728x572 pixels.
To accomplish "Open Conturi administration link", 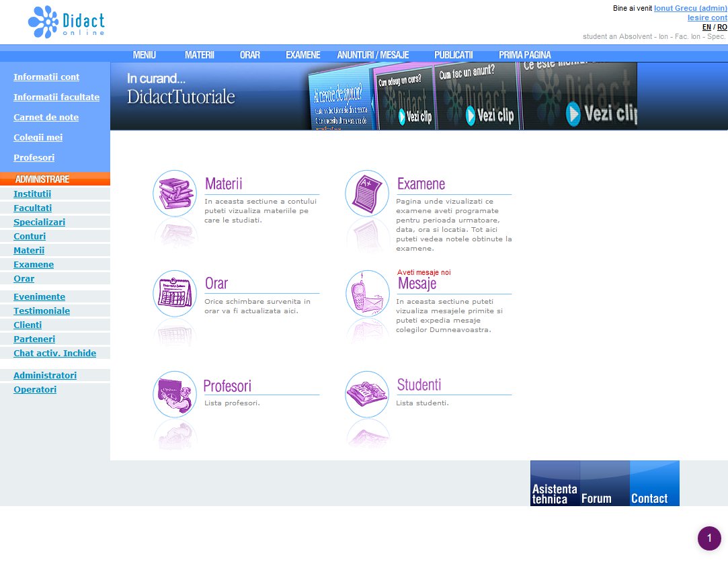I will (30, 237).
